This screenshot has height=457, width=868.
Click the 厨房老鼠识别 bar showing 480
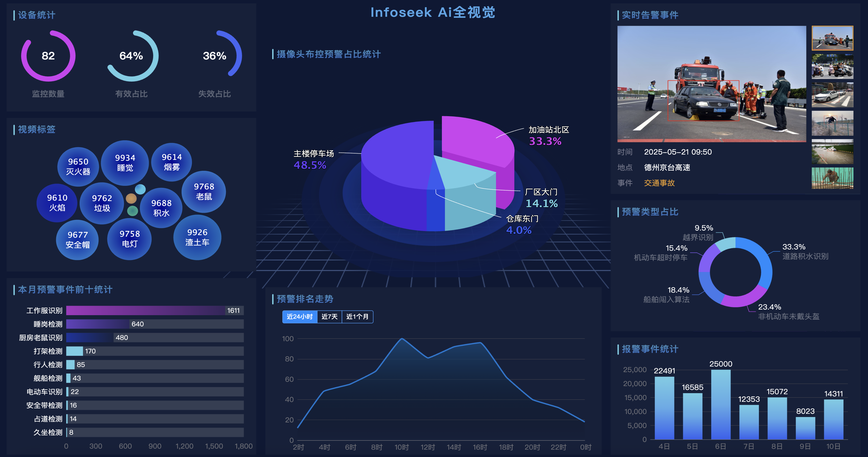click(90, 338)
